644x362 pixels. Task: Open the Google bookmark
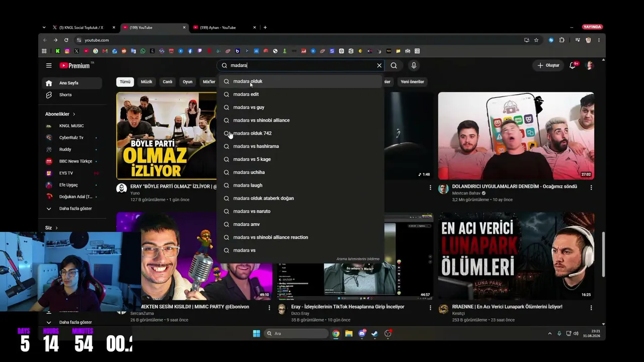tap(96, 51)
